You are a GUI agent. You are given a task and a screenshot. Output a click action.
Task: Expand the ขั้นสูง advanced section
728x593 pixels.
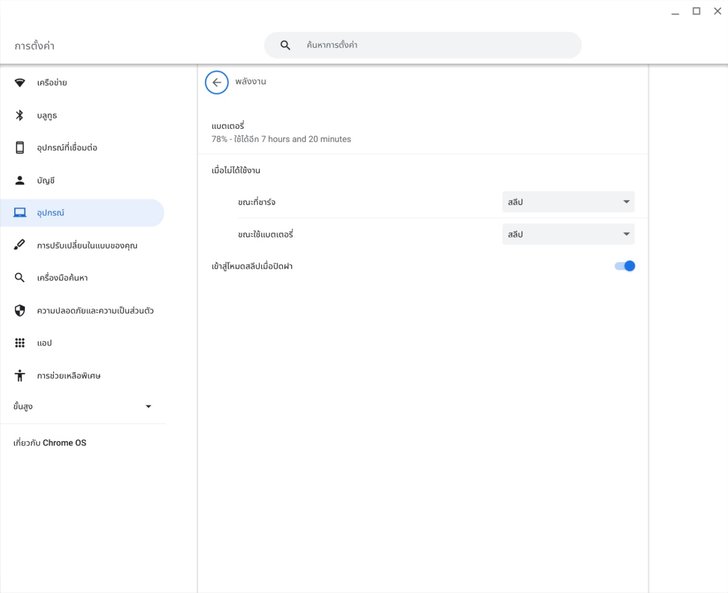(x=83, y=406)
